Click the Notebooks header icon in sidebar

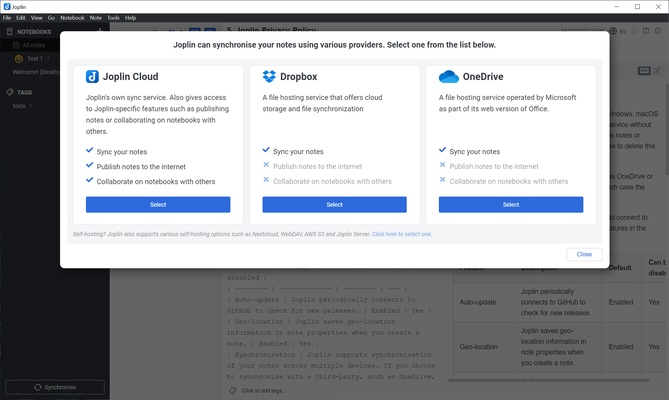(11, 31)
